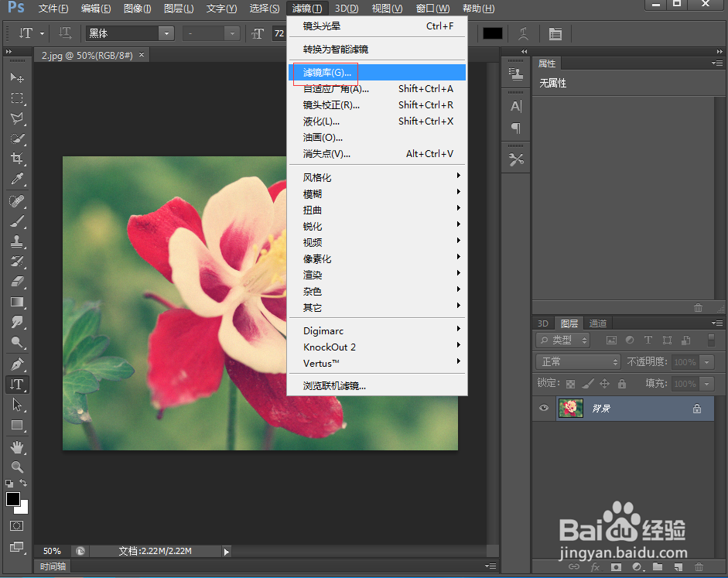The image size is (728, 578).
Task: Choose 转换为智能滤镜 from the menu
Action: point(377,50)
